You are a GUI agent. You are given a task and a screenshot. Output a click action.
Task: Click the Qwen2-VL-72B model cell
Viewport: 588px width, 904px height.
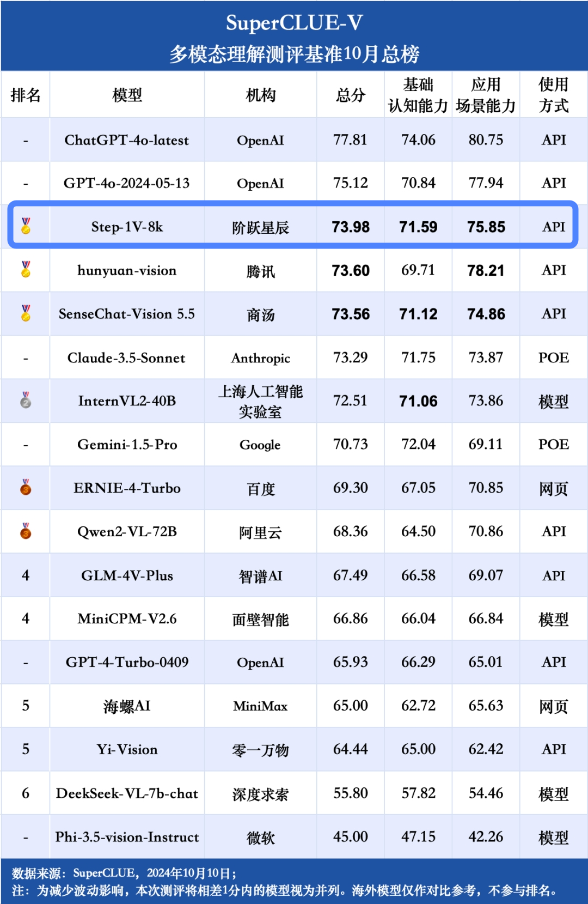click(x=127, y=531)
